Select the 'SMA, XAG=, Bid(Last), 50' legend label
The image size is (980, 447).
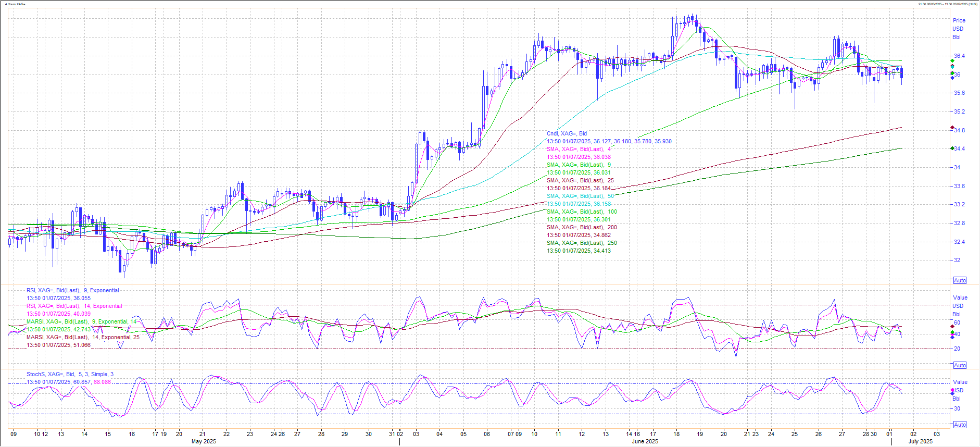[x=580, y=196]
